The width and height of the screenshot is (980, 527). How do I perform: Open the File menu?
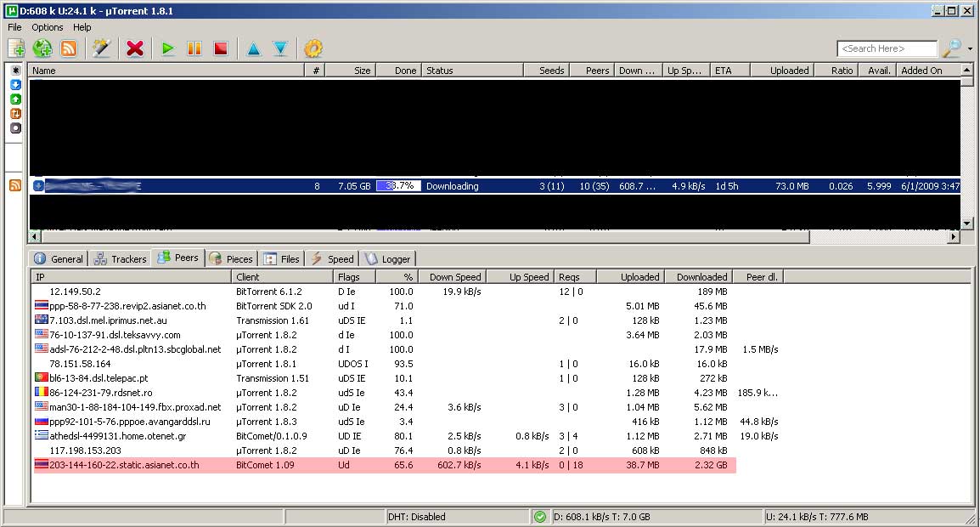14,27
